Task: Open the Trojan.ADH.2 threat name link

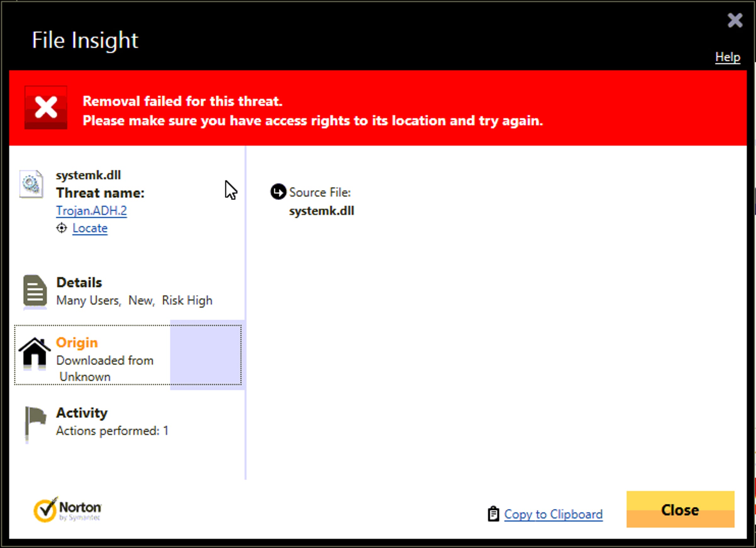Action: point(91,211)
